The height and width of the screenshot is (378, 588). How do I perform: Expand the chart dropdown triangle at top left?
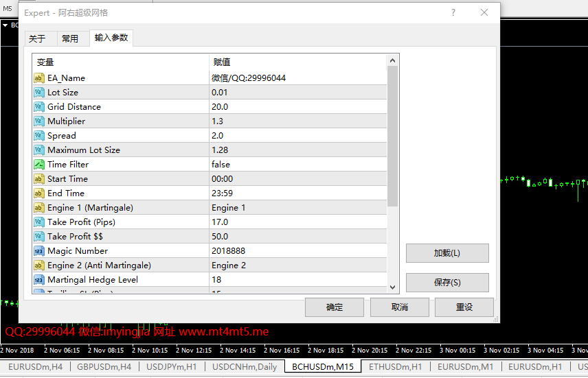coord(5,25)
